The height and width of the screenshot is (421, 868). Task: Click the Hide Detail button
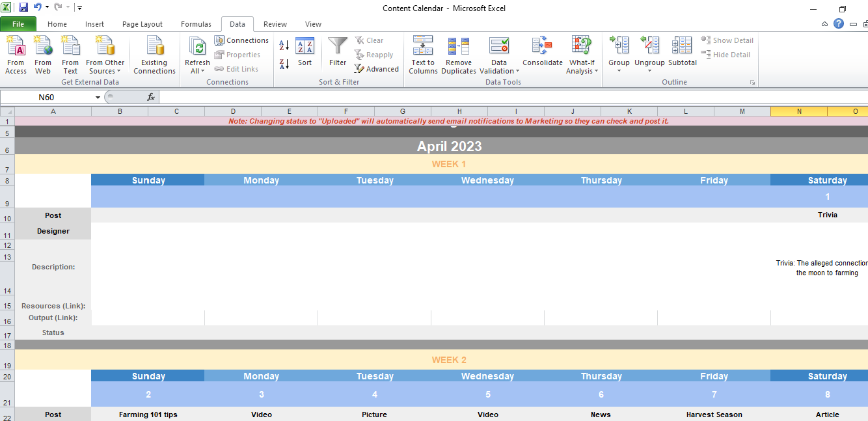click(x=726, y=55)
